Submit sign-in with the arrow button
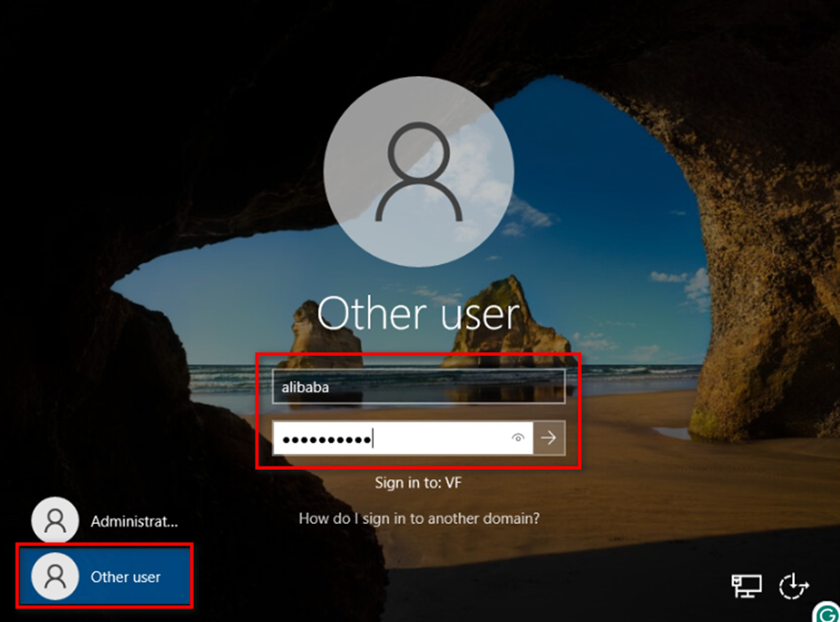 click(549, 437)
